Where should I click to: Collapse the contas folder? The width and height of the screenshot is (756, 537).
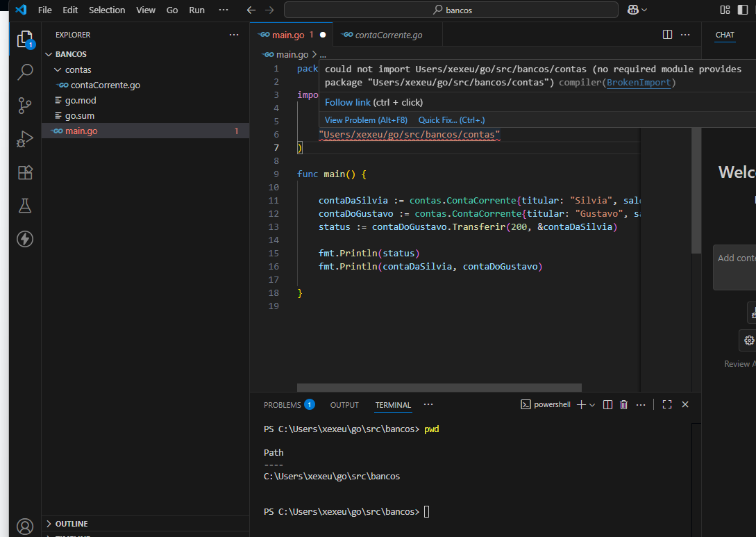pyautogui.click(x=146, y=69)
